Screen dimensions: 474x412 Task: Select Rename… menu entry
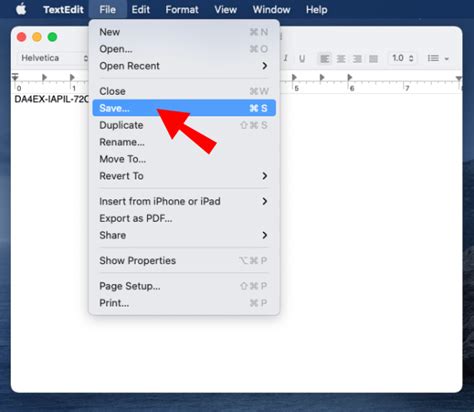[x=184, y=142]
